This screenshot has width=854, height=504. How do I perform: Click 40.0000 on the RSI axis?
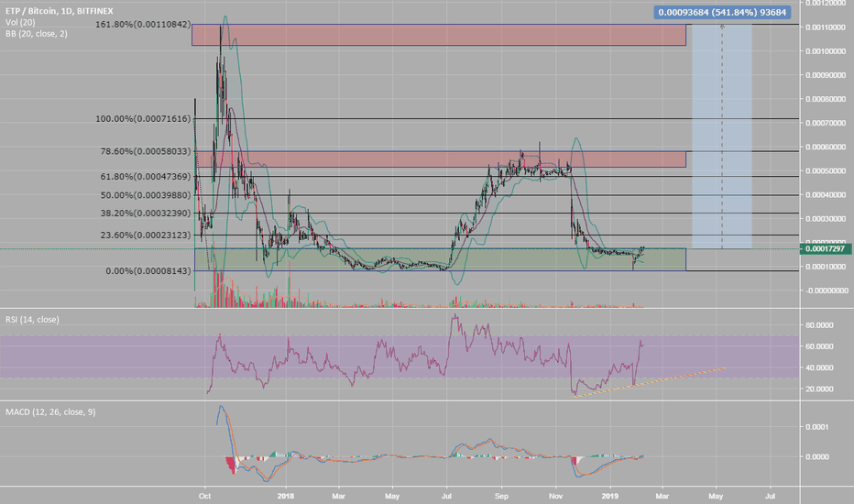(x=820, y=367)
